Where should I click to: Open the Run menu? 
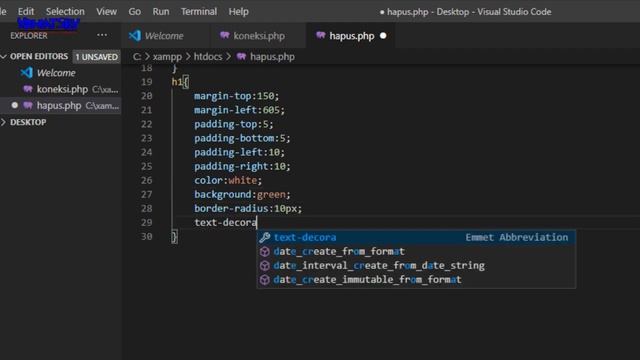(x=160, y=11)
